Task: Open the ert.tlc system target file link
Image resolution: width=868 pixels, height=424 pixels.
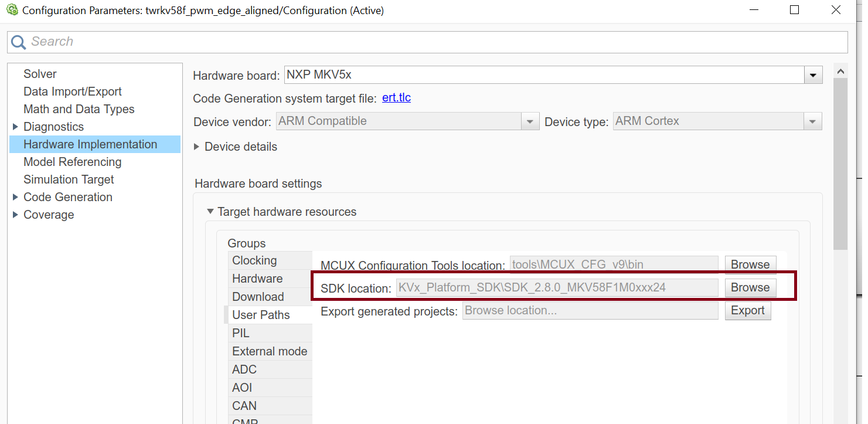Action: [396, 98]
